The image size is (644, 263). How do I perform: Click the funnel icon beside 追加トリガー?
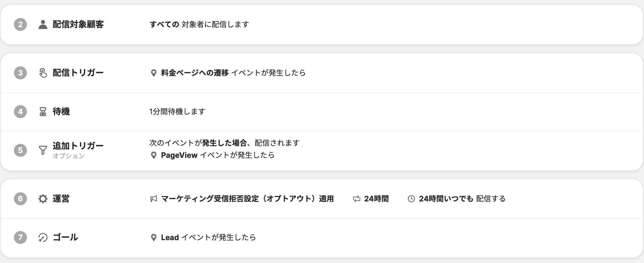point(43,150)
